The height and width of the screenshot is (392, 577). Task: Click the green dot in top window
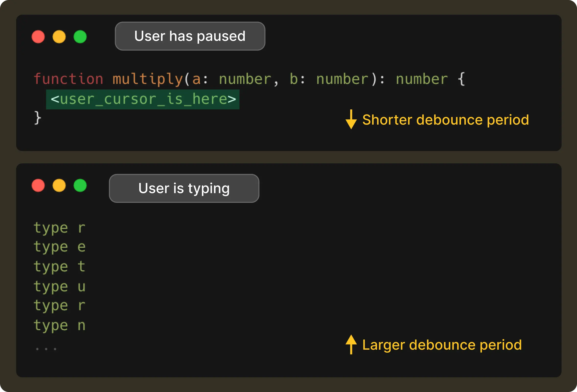[80, 37]
